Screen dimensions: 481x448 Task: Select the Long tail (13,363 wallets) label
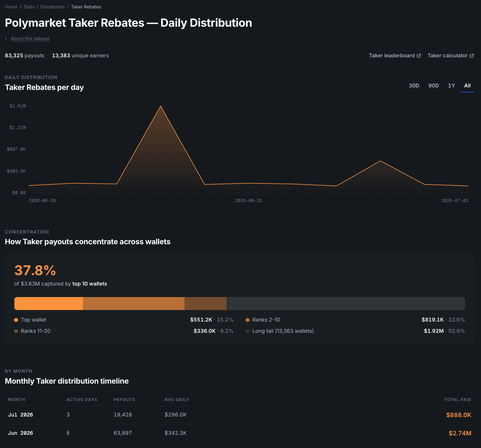point(283,331)
